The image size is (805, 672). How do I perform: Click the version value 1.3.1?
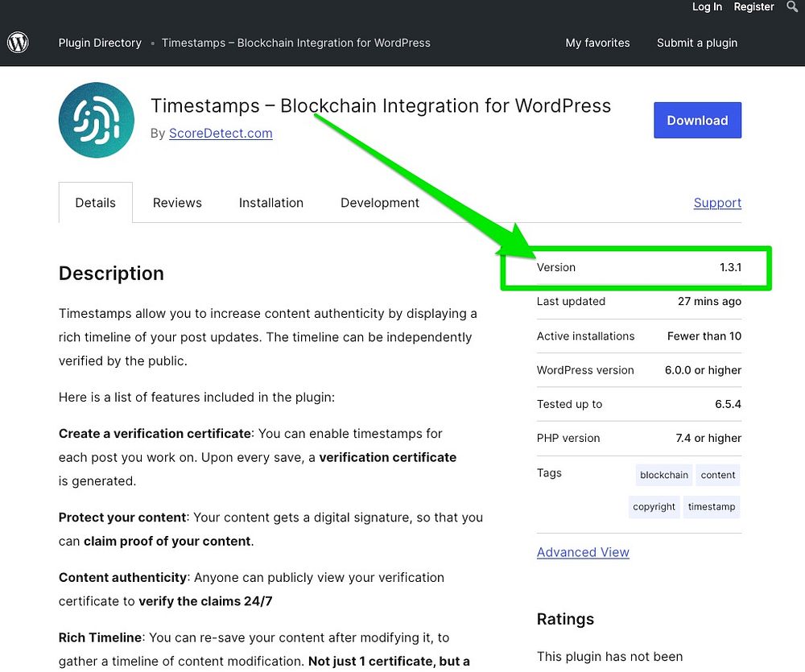pyautogui.click(x=730, y=267)
